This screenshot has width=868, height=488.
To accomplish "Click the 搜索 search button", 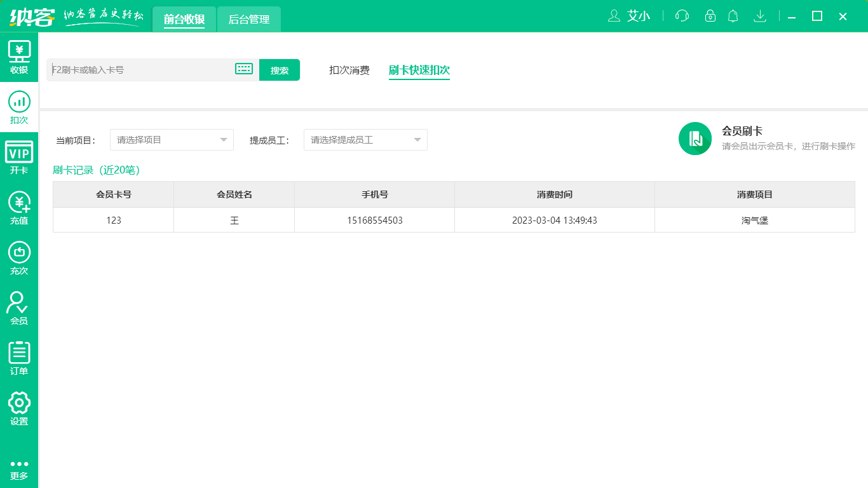I will click(x=280, y=70).
